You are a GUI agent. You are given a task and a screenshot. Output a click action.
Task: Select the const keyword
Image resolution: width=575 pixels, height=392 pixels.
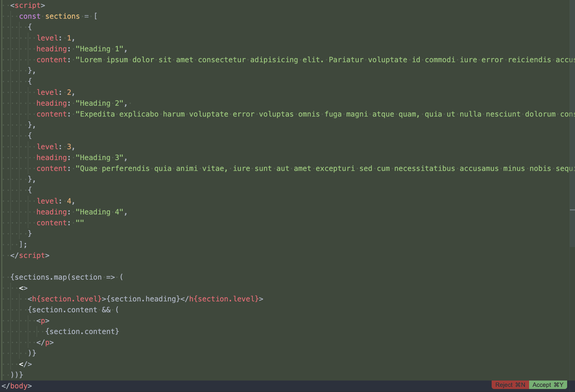(30, 16)
